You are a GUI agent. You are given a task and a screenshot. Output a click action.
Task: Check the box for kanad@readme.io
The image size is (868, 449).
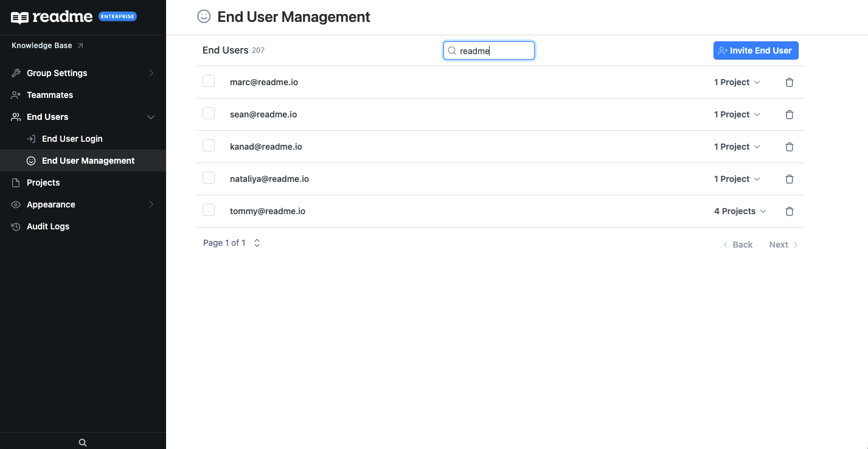click(209, 145)
